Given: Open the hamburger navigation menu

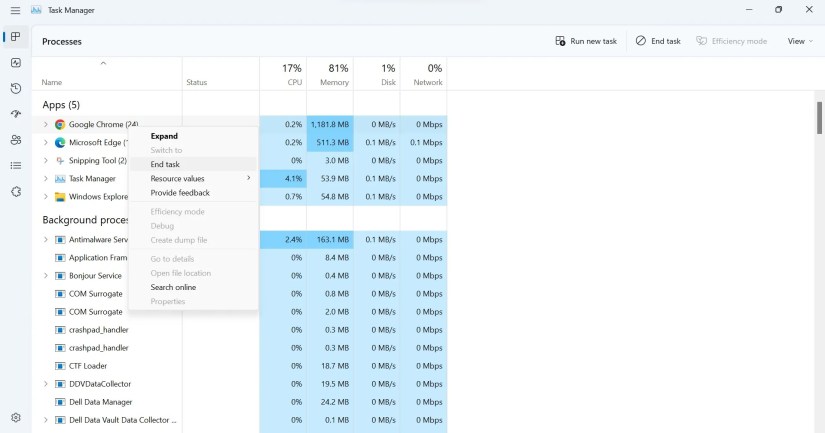Looking at the screenshot, I should click(15, 11).
